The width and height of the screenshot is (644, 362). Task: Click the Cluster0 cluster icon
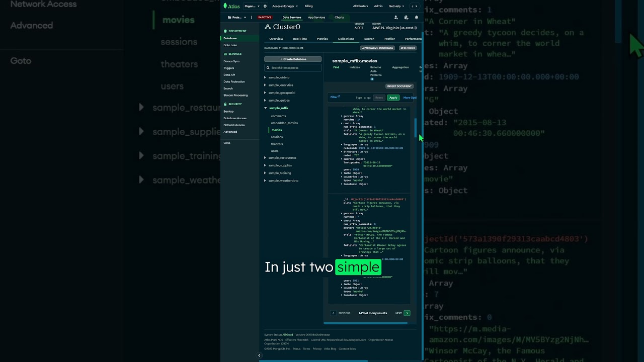pos(268,27)
